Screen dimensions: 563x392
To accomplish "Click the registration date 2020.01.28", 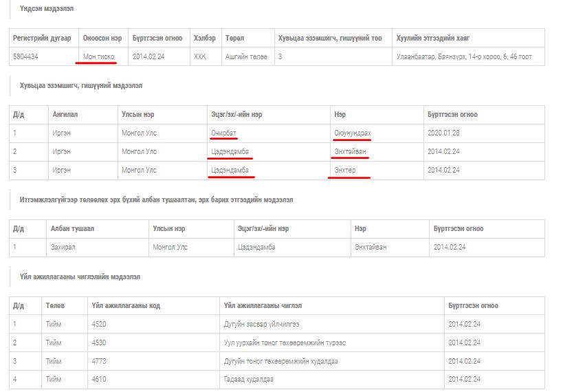I will (445, 133).
